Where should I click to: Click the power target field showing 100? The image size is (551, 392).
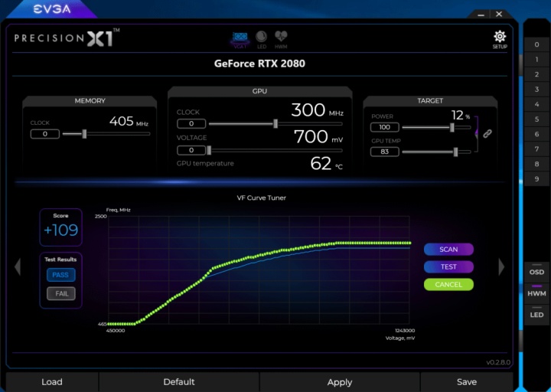(384, 127)
